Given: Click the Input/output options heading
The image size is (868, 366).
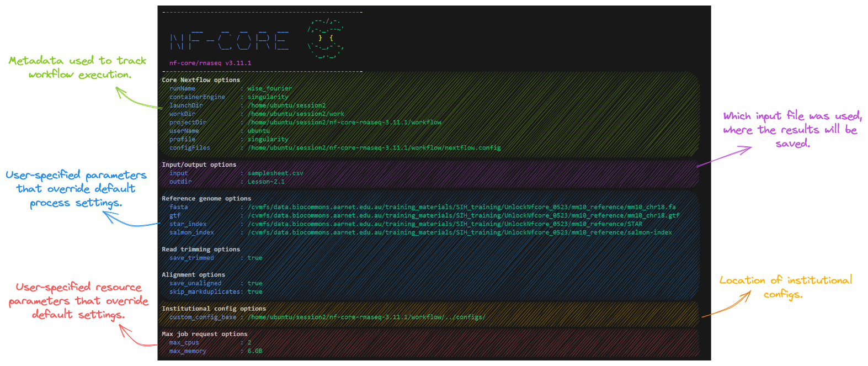Looking at the screenshot, I should [x=199, y=165].
